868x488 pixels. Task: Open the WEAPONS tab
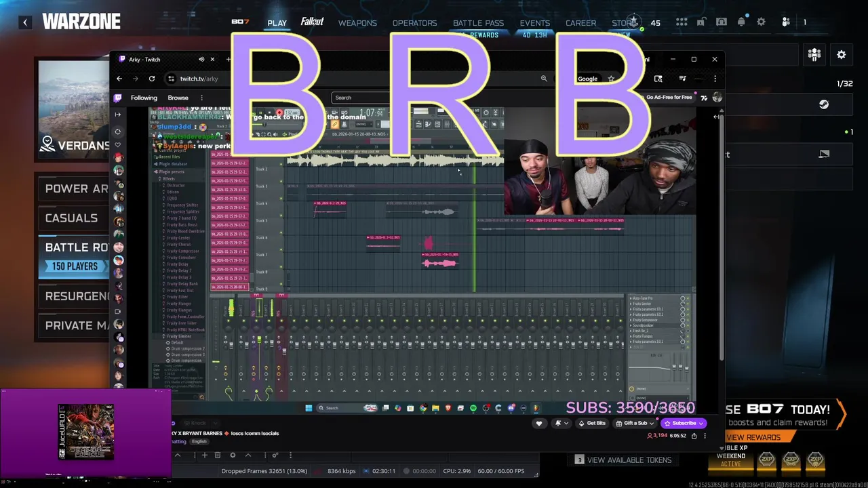[357, 23]
